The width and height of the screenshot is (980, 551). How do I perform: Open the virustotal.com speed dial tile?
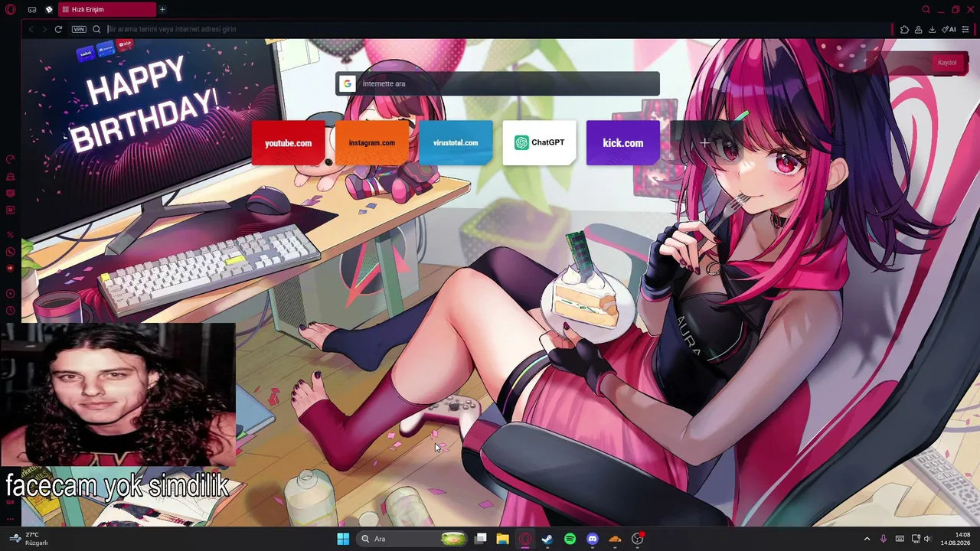(x=456, y=142)
